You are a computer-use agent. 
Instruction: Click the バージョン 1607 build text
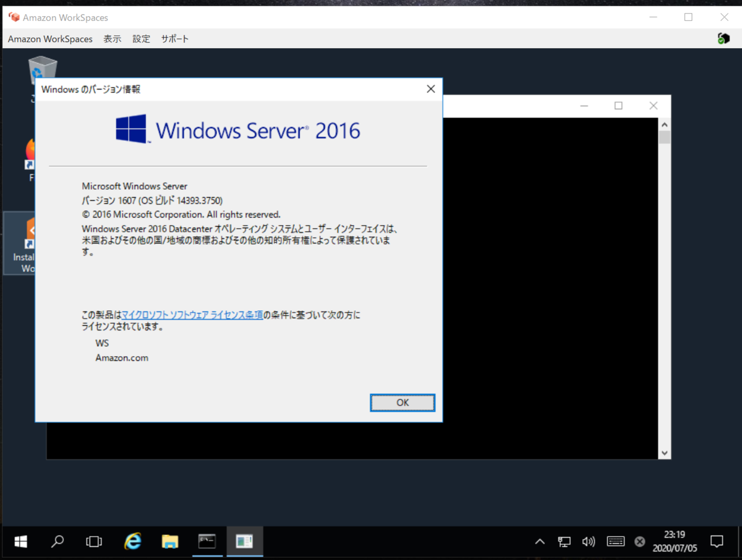152,200
